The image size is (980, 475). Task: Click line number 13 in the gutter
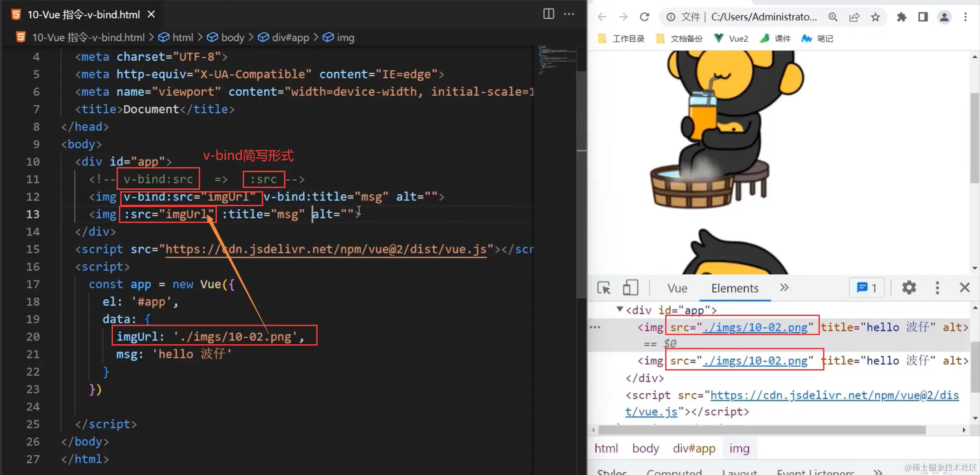[33, 214]
